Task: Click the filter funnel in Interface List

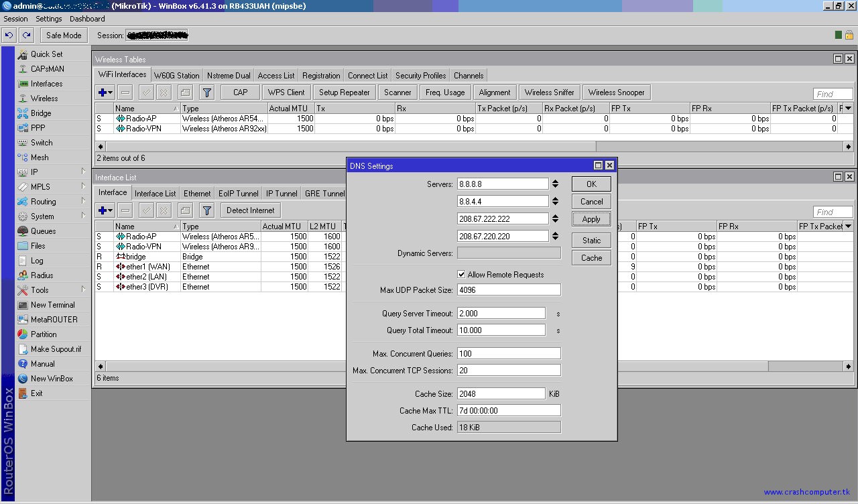Action: 207,210
